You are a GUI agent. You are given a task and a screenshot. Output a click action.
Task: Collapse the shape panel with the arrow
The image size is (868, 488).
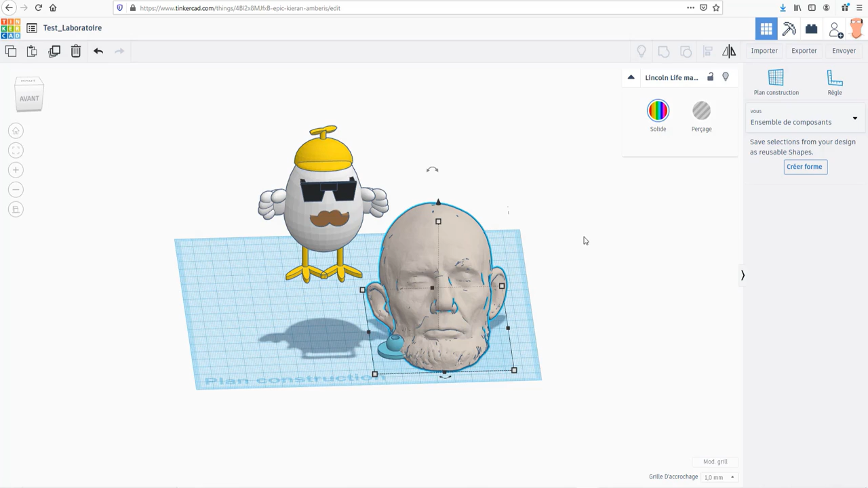(x=631, y=77)
